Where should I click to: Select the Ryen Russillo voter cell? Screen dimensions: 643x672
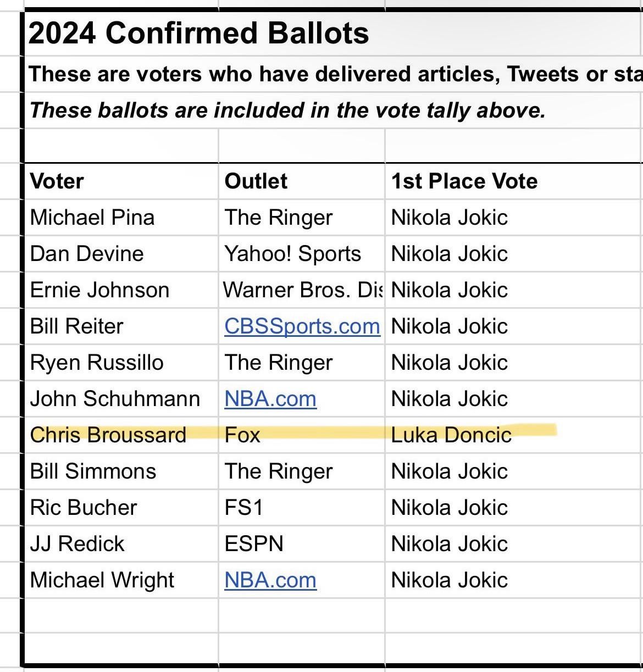coord(97,363)
